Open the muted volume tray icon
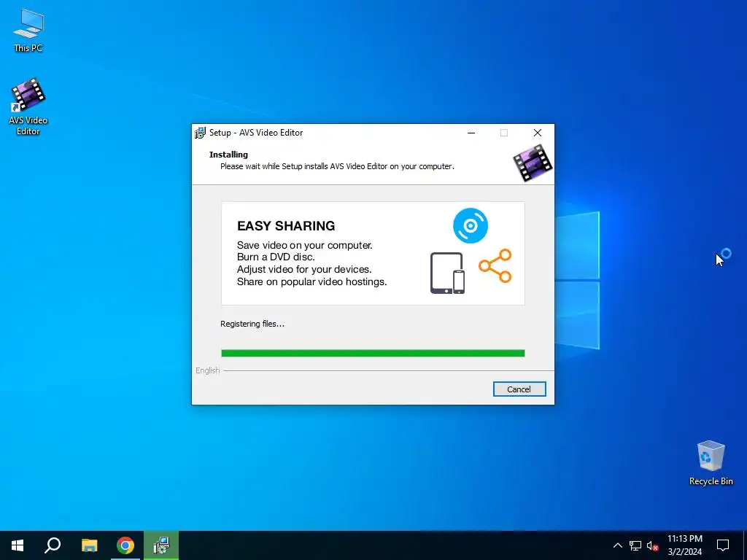 (x=653, y=545)
